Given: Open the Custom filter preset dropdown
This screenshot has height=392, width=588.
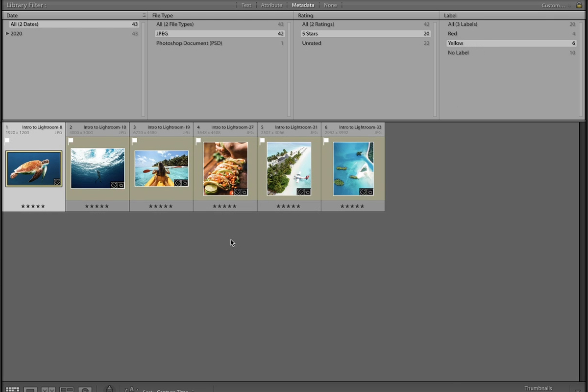Looking at the screenshot, I should pyautogui.click(x=553, y=5).
